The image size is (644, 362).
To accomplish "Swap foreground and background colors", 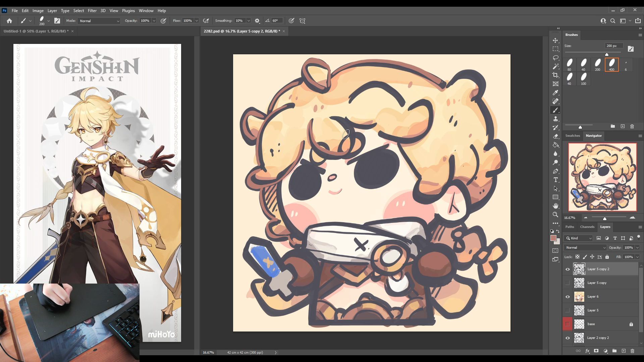I will (558, 231).
